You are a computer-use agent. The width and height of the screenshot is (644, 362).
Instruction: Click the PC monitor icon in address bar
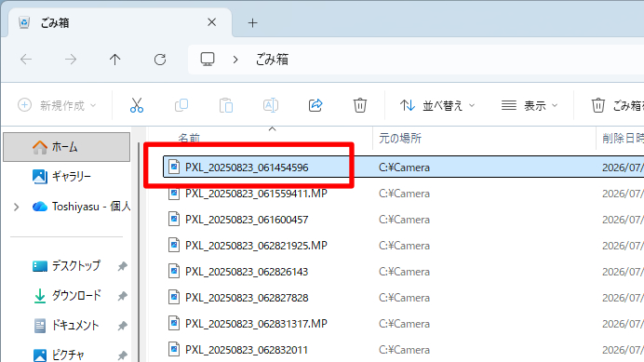click(x=208, y=60)
